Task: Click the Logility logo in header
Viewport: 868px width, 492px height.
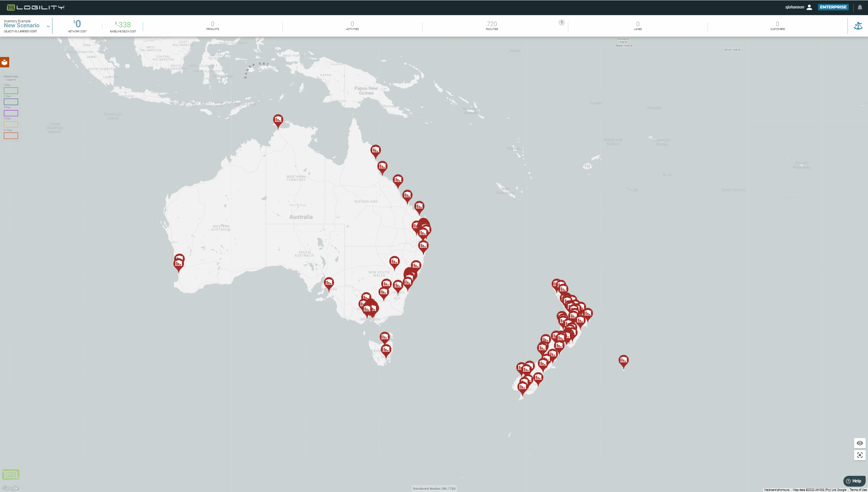Action: click(35, 7)
